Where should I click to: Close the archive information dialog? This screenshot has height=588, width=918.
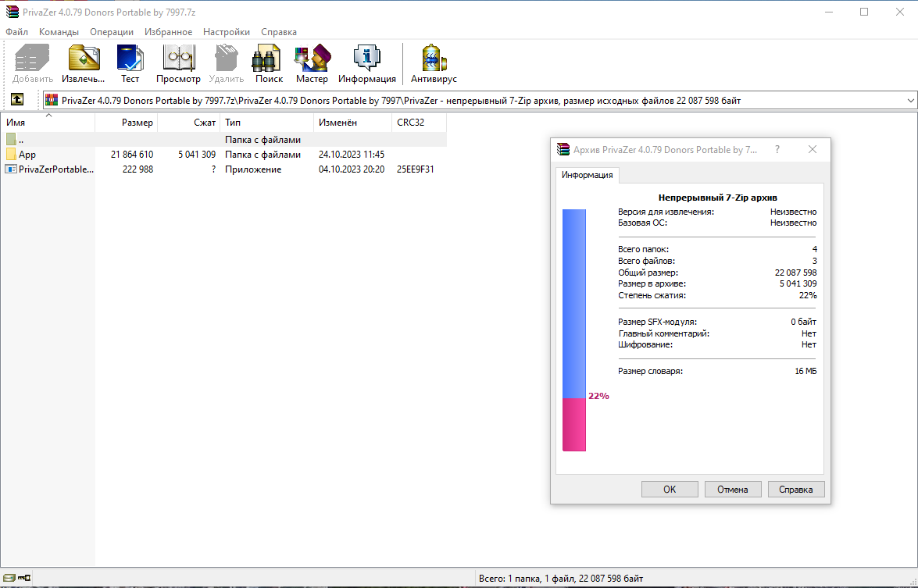click(x=812, y=149)
